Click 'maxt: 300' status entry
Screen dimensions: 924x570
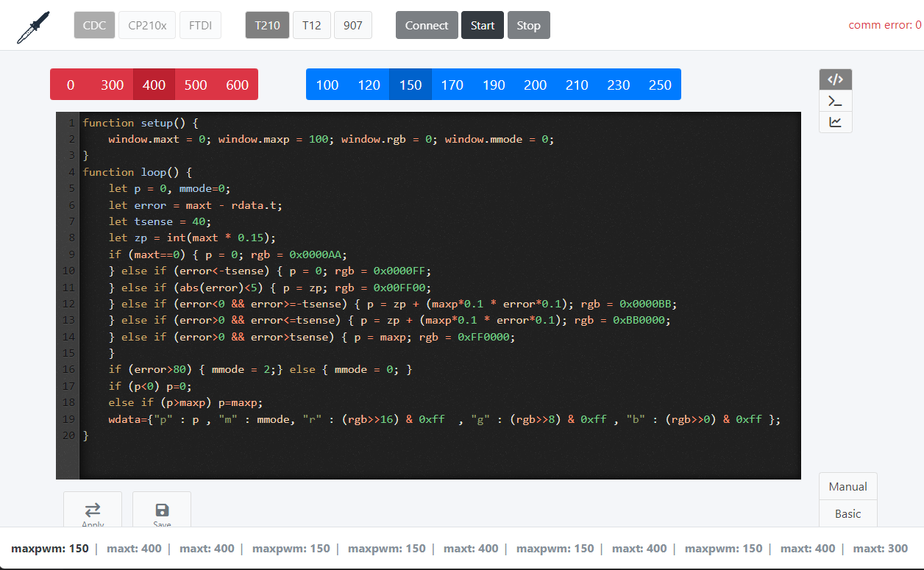pyautogui.click(x=880, y=549)
